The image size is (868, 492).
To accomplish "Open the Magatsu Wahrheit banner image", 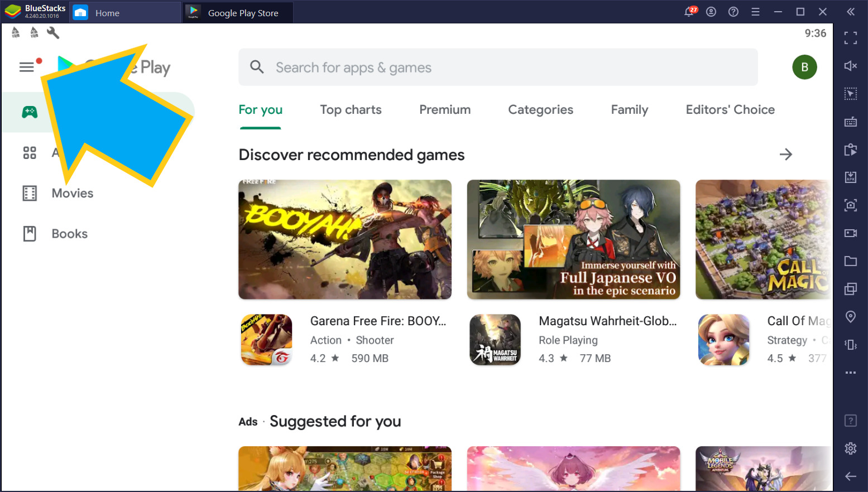I will [x=573, y=239].
